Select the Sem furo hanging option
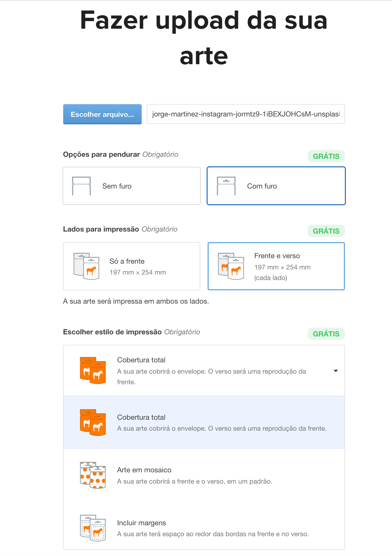Image resolution: width=392 pixels, height=556 pixels. click(131, 186)
